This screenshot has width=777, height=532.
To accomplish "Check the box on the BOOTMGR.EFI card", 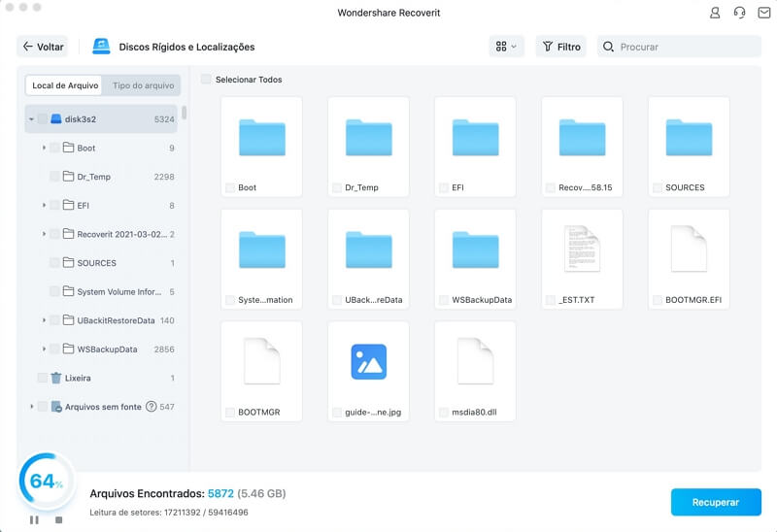I will click(x=658, y=300).
